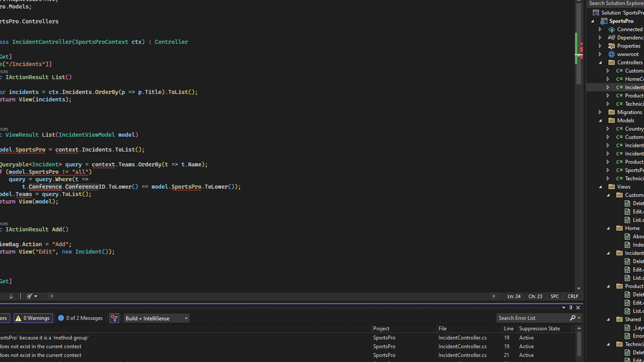Click the Error List search magnifier icon
Screen dimensions: 644x362
pyautogui.click(x=573, y=318)
